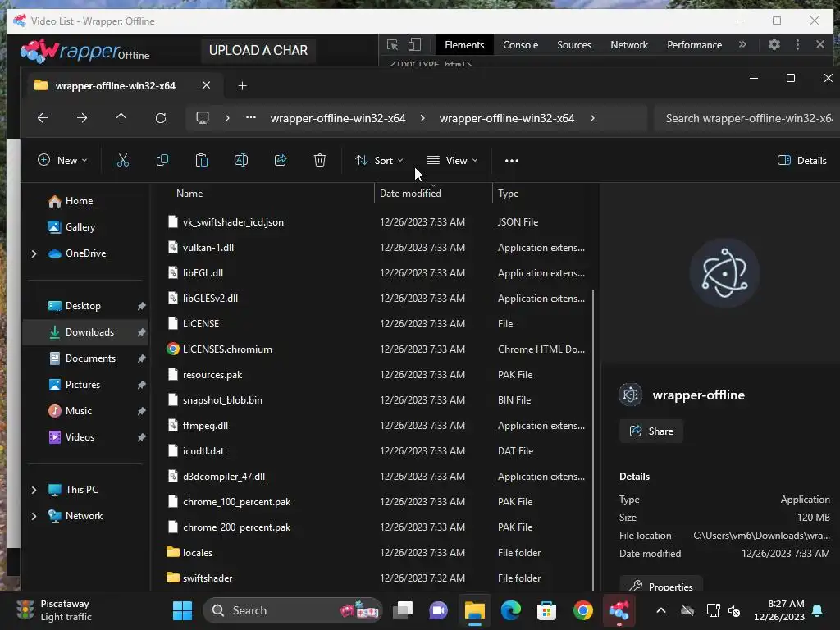The image size is (840, 630).
Task: Click the Rename icon in the toolbar
Action: (x=241, y=160)
